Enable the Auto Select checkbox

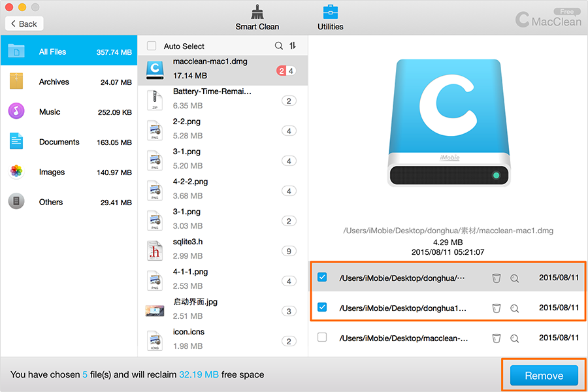tap(152, 46)
